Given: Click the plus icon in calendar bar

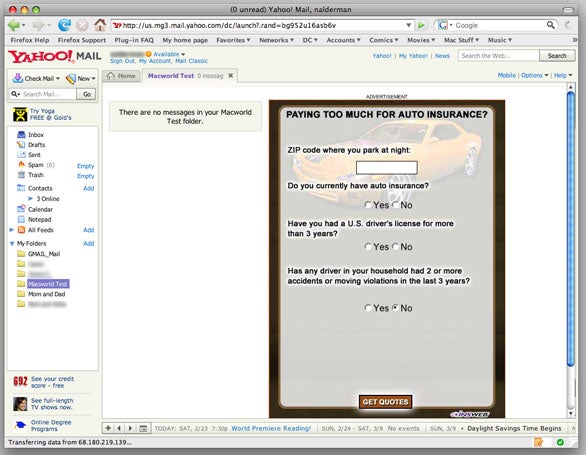Looking at the screenshot, I should click(108, 428).
